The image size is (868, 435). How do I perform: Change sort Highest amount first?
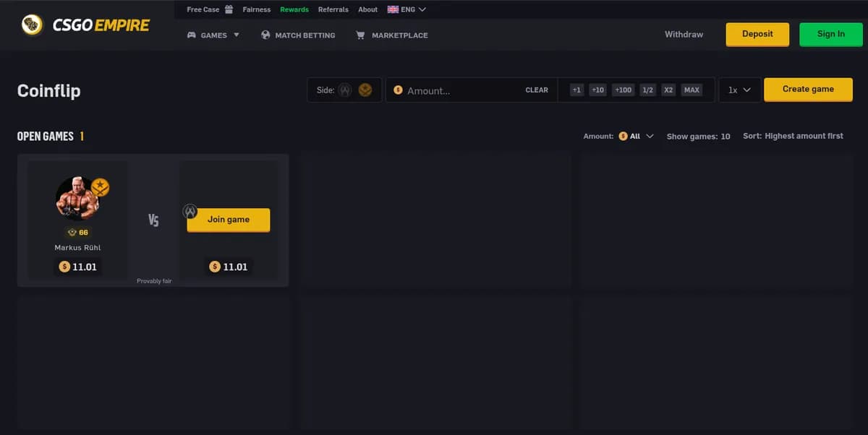click(793, 136)
